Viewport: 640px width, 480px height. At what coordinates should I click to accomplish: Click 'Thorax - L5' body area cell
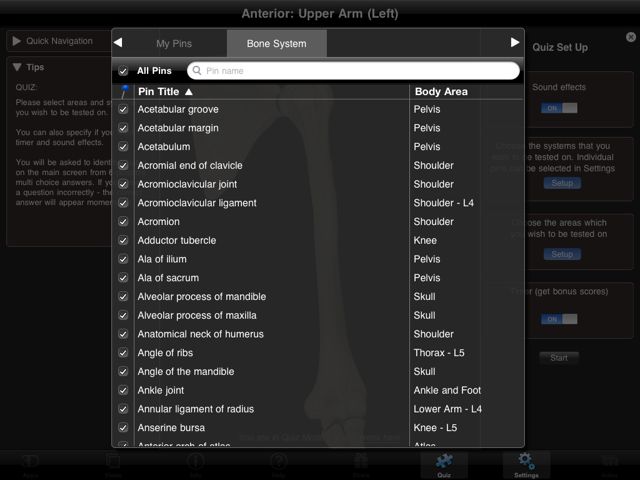(439, 353)
